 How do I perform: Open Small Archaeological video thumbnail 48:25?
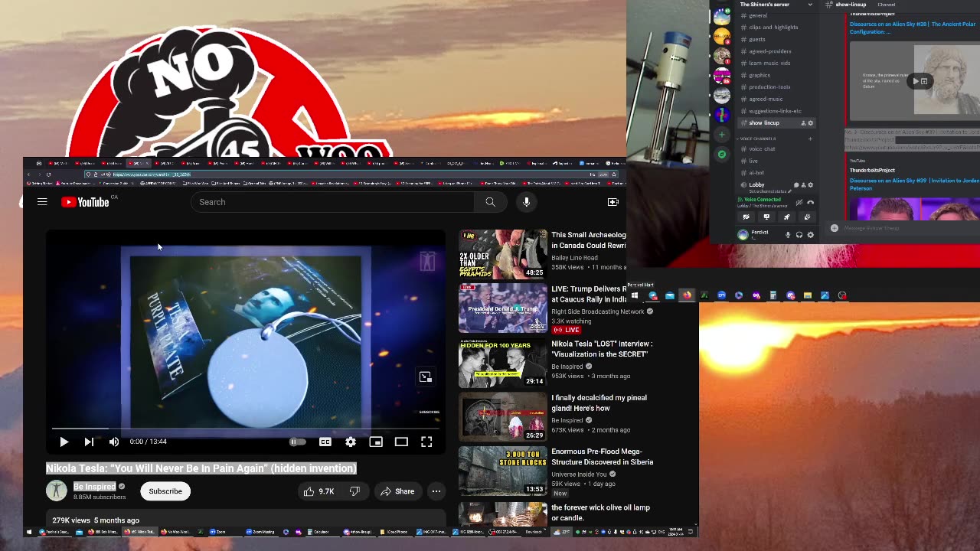(x=503, y=254)
